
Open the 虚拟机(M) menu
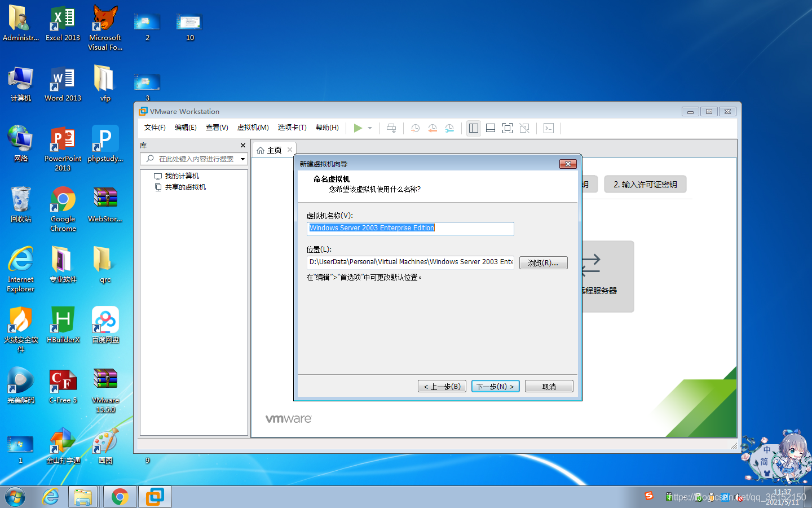pos(253,128)
